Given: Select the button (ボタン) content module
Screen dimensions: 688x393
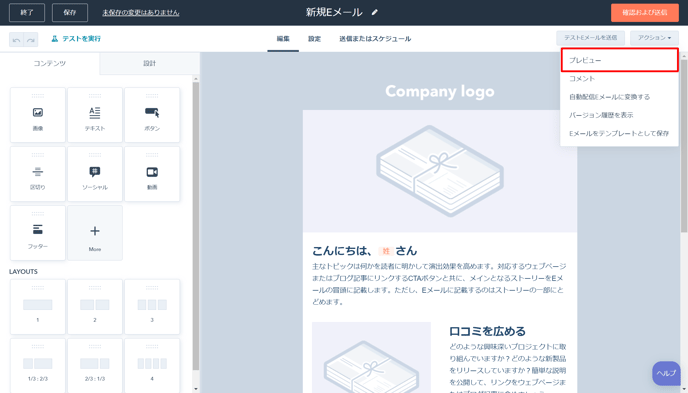Looking at the screenshot, I should pos(152,115).
